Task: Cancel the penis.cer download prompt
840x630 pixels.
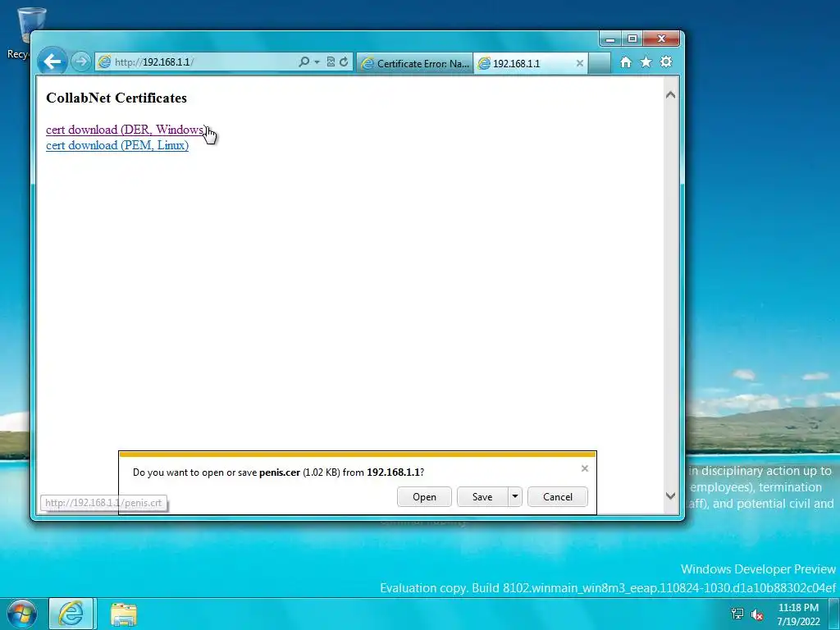Action: click(558, 496)
